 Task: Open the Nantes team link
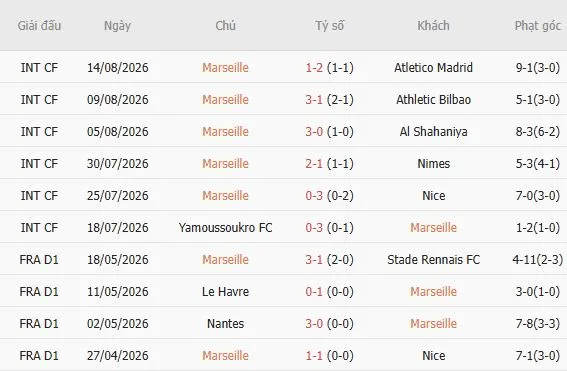tap(225, 323)
